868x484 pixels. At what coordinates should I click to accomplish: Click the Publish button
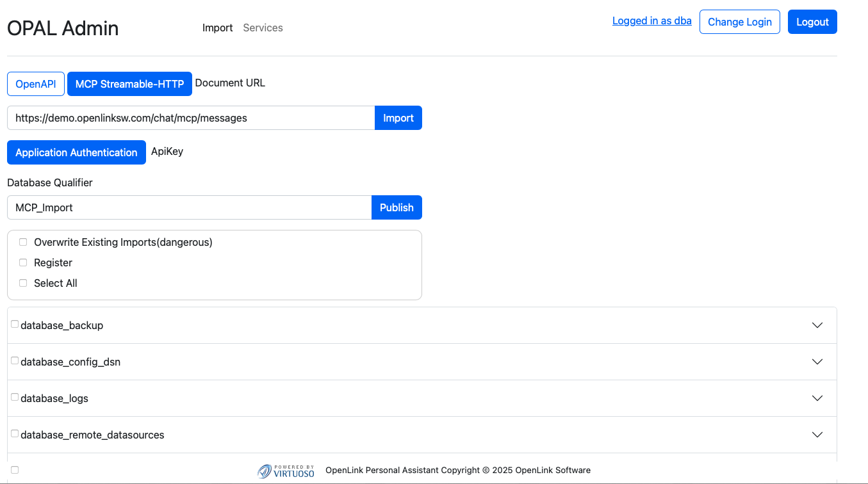click(397, 207)
